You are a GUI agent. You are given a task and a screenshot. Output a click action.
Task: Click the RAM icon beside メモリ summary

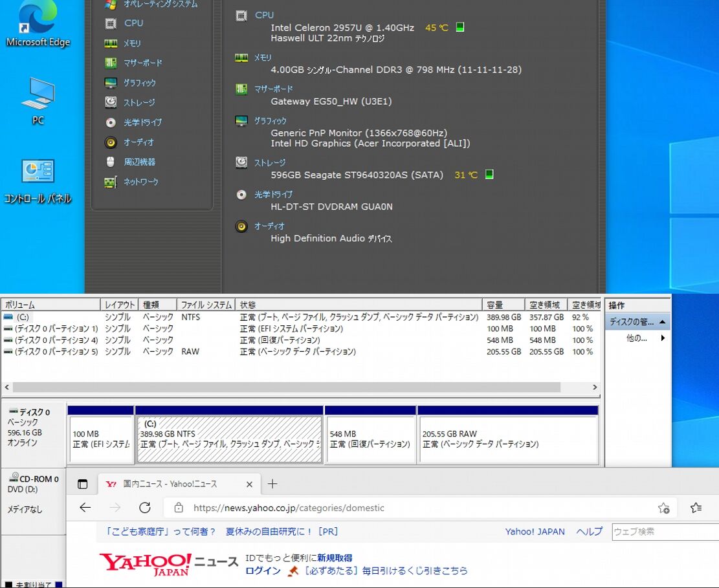(241, 58)
